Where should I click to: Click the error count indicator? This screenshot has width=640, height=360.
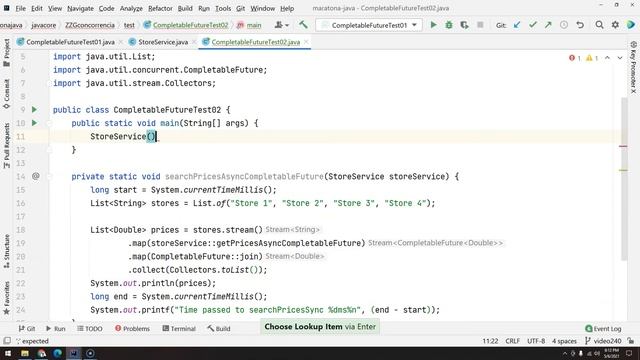575,58
